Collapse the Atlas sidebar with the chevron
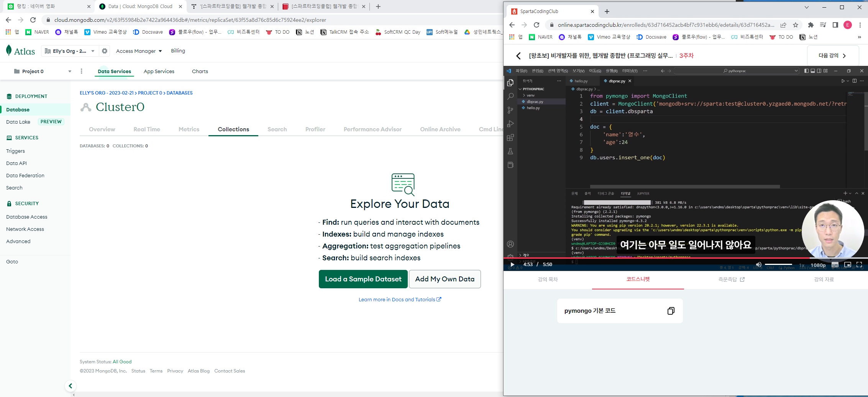Image resolution: width=868 pixels, height=397 pixels. [70, 386]
